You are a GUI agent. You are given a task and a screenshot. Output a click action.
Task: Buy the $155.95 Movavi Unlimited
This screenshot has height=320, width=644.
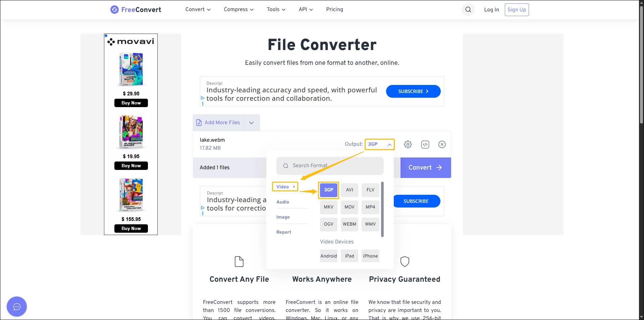[x=131, y=229]
